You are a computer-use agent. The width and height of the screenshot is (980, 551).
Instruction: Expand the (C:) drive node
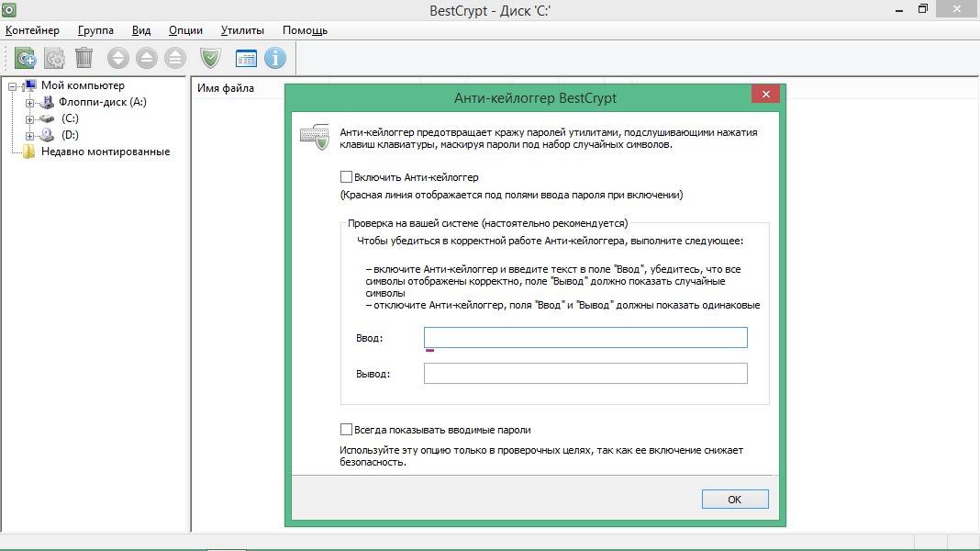(x=29, y=118)
